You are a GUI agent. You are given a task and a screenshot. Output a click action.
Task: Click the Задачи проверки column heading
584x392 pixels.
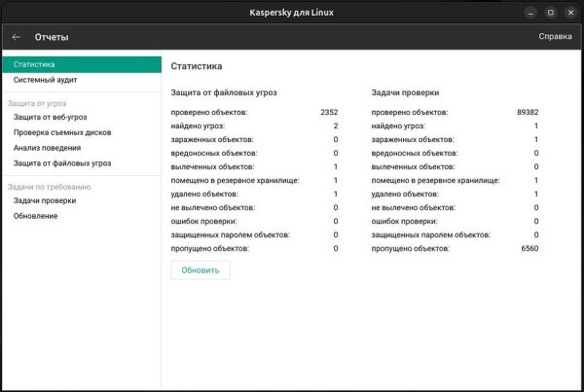coord(405,92)
